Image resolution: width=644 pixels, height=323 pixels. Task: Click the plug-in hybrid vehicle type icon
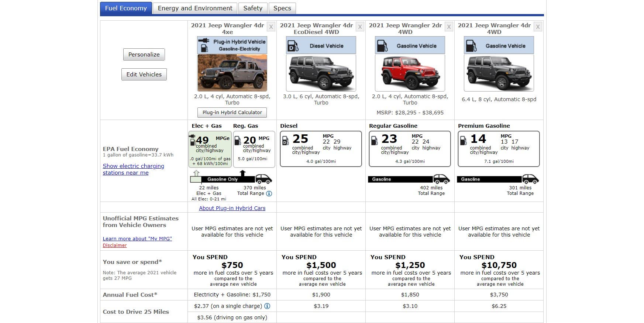204,45
